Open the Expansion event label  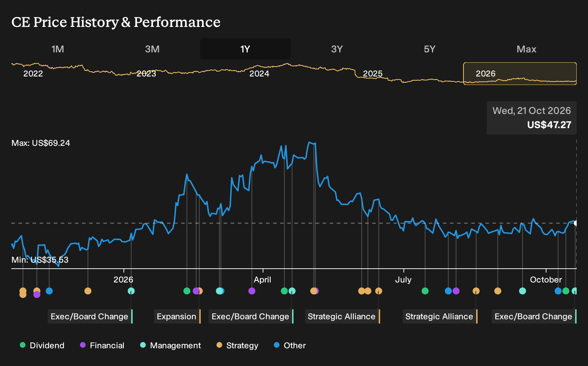pos(177,316)
